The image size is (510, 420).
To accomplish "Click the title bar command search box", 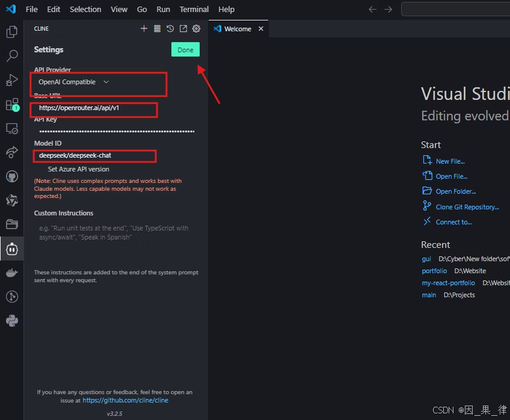I will tap(455, 9).
